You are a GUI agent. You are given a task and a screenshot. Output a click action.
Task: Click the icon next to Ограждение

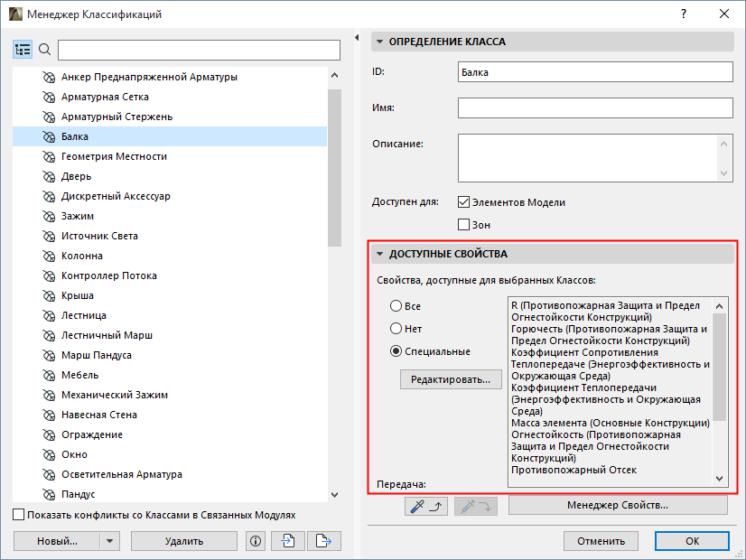49,434
